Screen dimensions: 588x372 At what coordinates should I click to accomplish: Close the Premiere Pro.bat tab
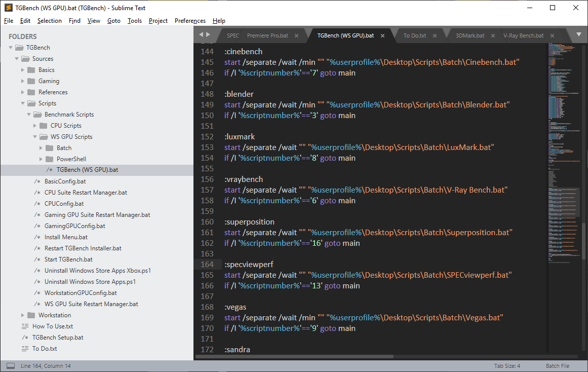296,35
